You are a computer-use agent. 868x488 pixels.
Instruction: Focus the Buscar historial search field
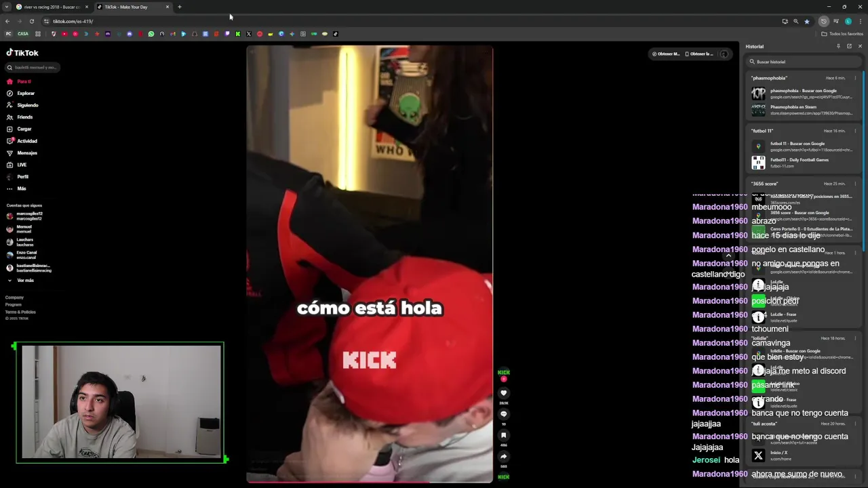[804, 62]
